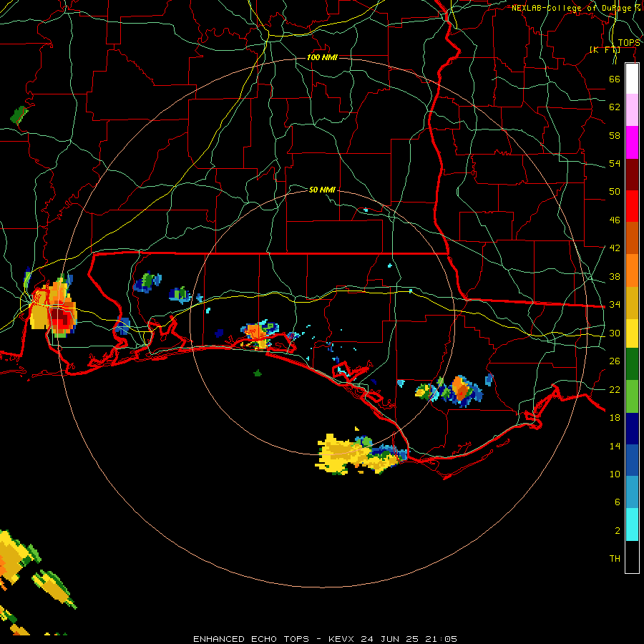Click the 58 legend value
The image size is (644, 644).
click(x=615, y=135)
